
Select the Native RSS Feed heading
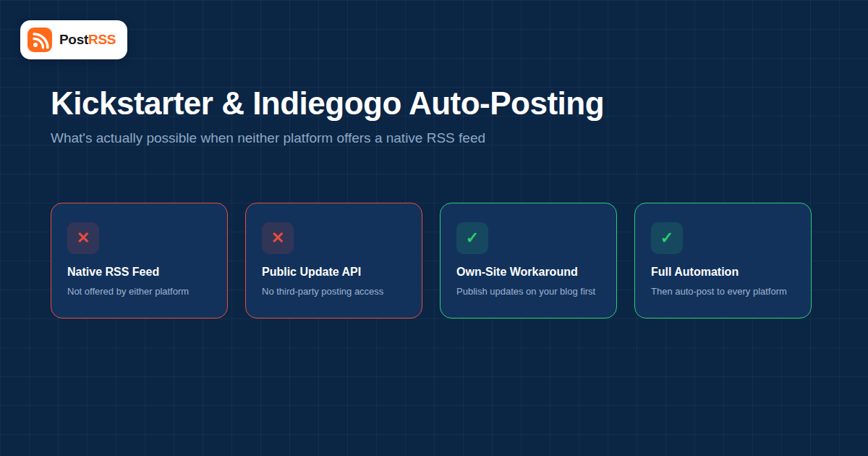pyautogui.click(x=114, y=272)
